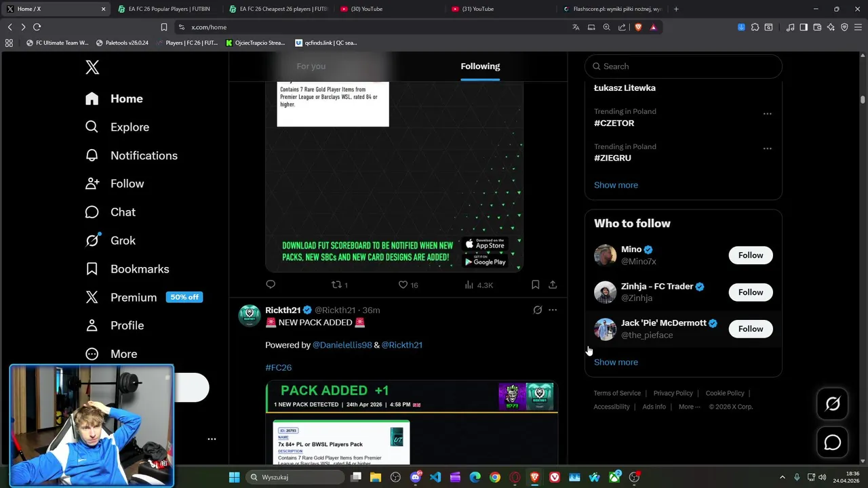Reply to the FUT Scoreboard post
The image size is (868, 488).
[271, 285]
